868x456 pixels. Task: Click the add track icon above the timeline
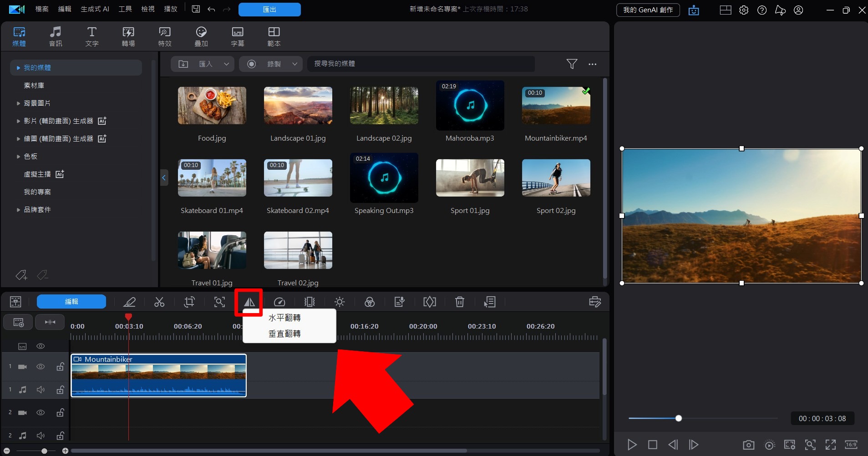pos(18,322)
